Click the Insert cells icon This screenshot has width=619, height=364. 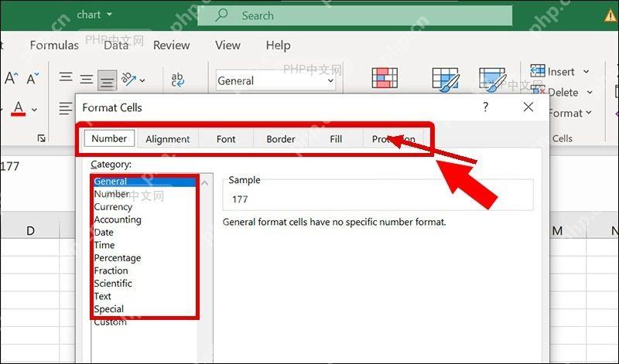tap(537, 71)
